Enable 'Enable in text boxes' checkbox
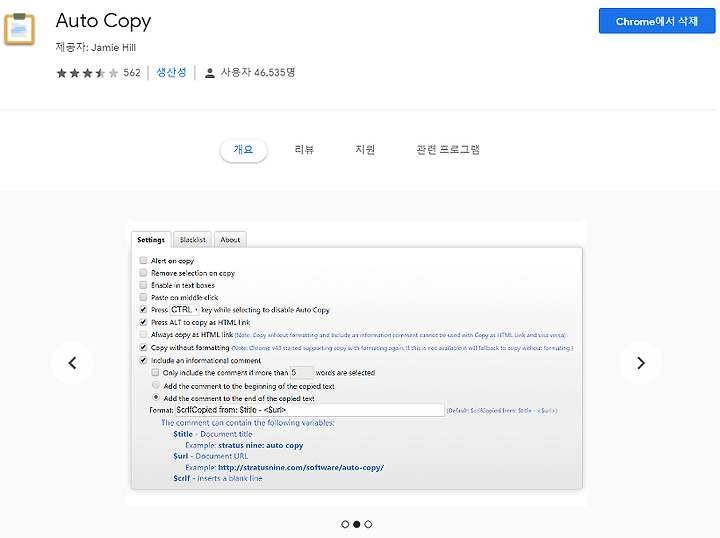This screenshot has width=720, height=538. coord(143,285)
